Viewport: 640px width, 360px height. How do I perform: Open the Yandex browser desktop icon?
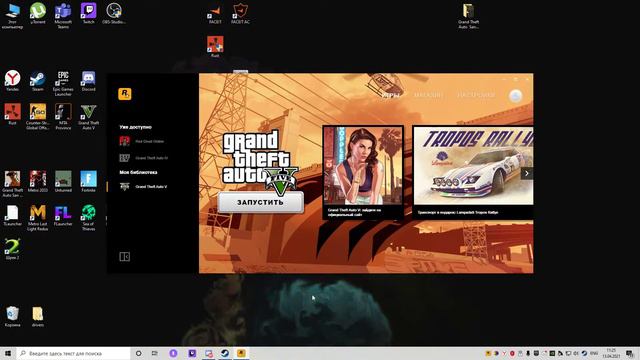point(12,81)
